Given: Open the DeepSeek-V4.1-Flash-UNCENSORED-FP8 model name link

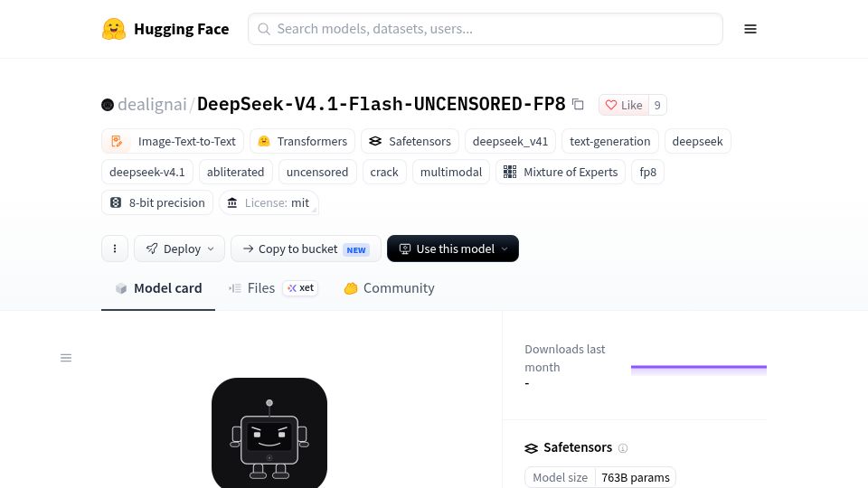Looking at the screenshot, I should (x=381, y=104).
